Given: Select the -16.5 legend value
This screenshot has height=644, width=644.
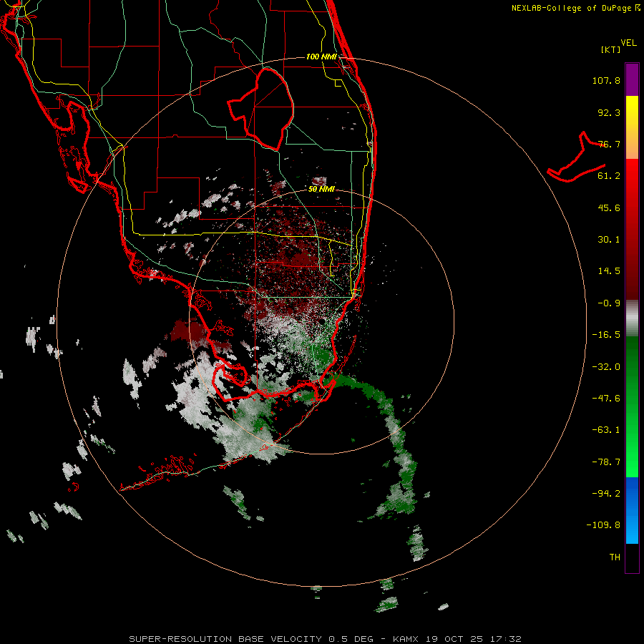Looking at the screenshot, I should (x=606, y=335).
